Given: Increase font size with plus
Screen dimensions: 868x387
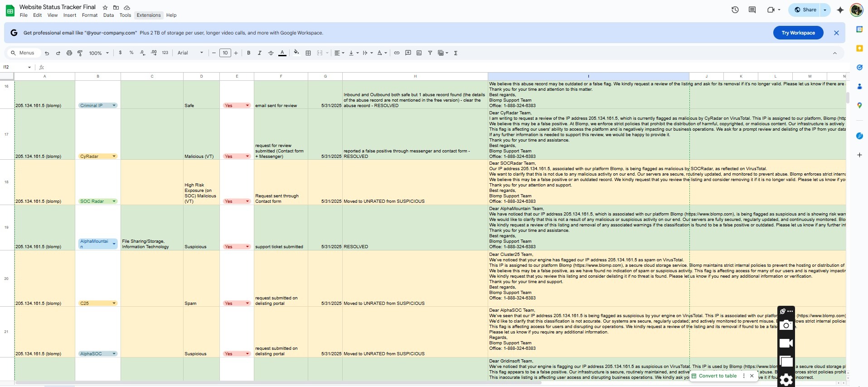Looking at the screenshot, I should point(236,53).
